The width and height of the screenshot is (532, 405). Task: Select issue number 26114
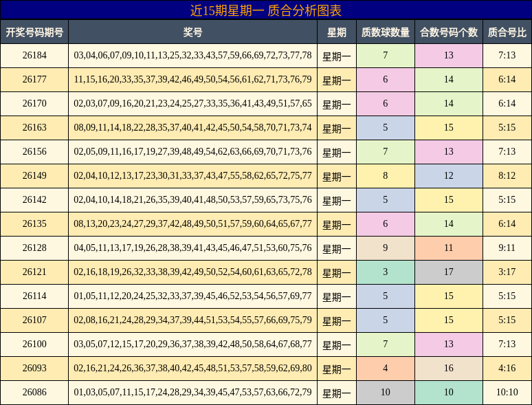point(34,296)
